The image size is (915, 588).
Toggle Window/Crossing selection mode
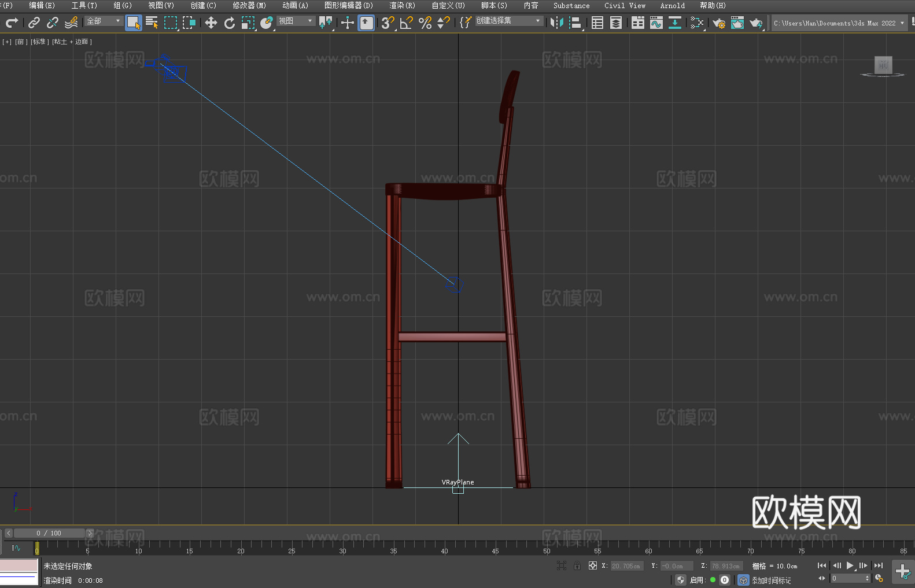[189, 23]
